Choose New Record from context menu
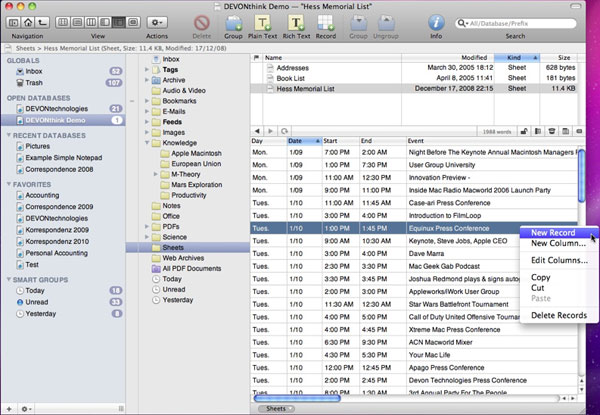 pyautogui.click(x=551, y=233)
